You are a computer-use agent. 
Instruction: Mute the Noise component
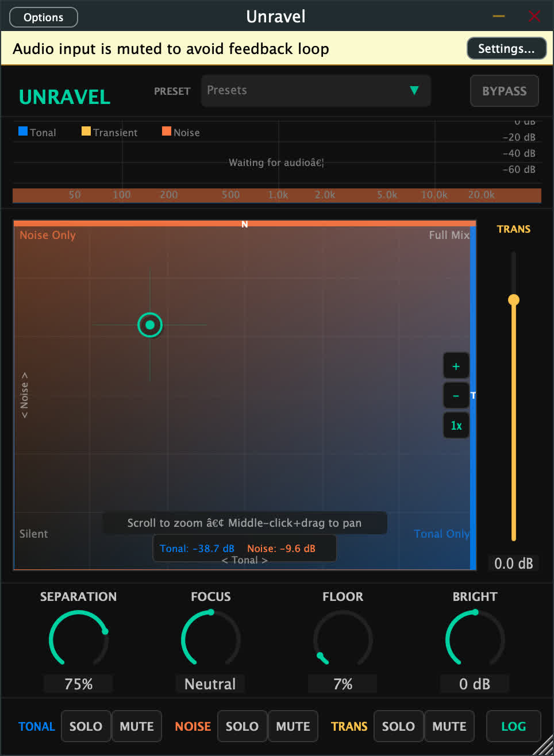point(293,726)
